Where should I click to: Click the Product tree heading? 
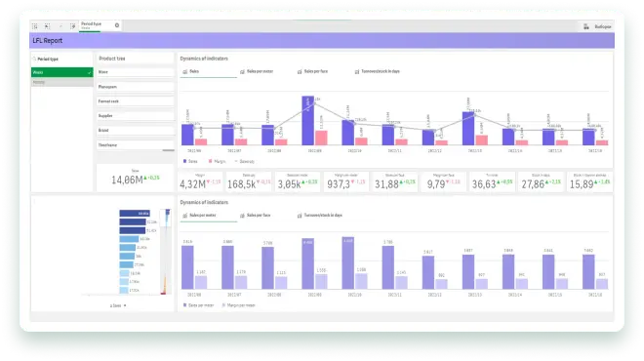[x=112, y=59]
